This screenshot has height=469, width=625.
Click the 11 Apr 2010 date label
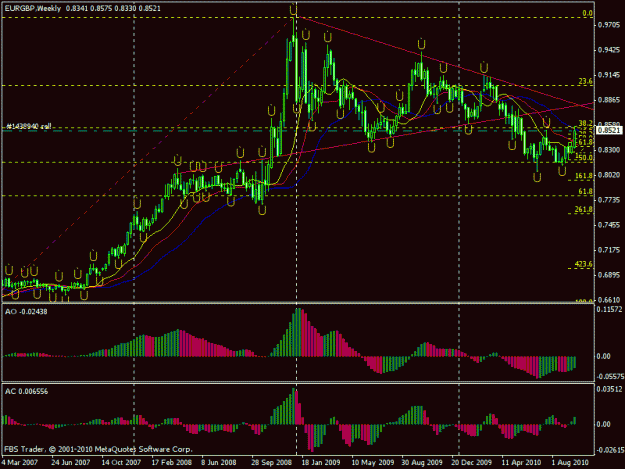[521, 463]
